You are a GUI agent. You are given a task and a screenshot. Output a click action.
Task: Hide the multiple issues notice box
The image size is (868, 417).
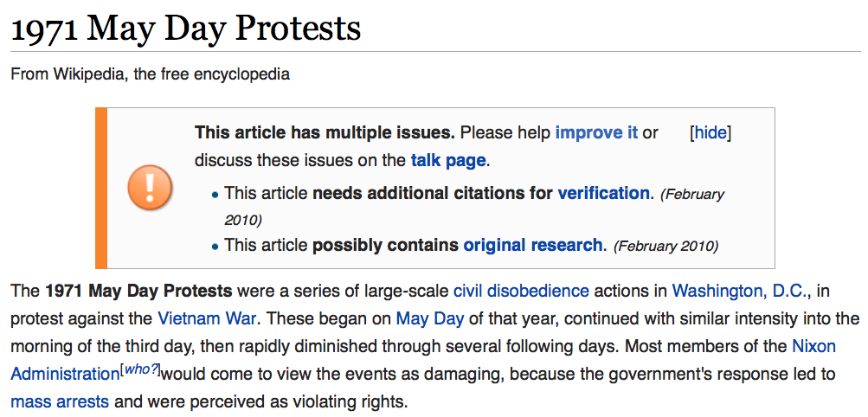tap(710, 133)
